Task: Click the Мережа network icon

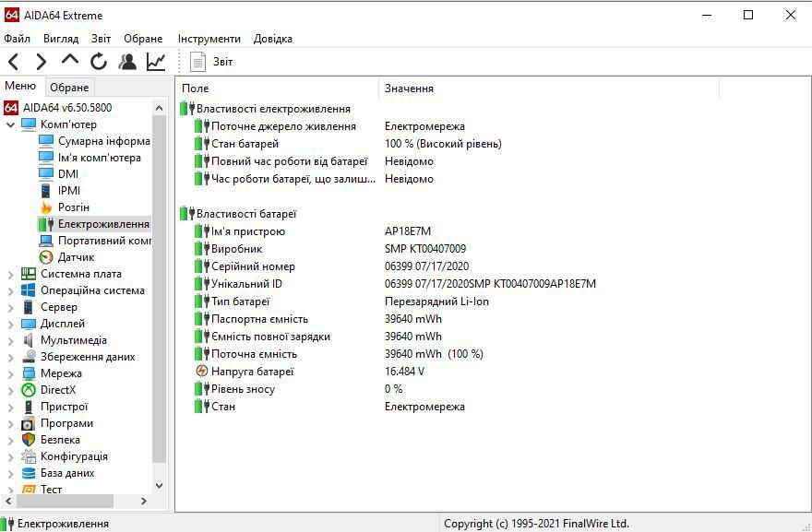Action: click(28, 373)
